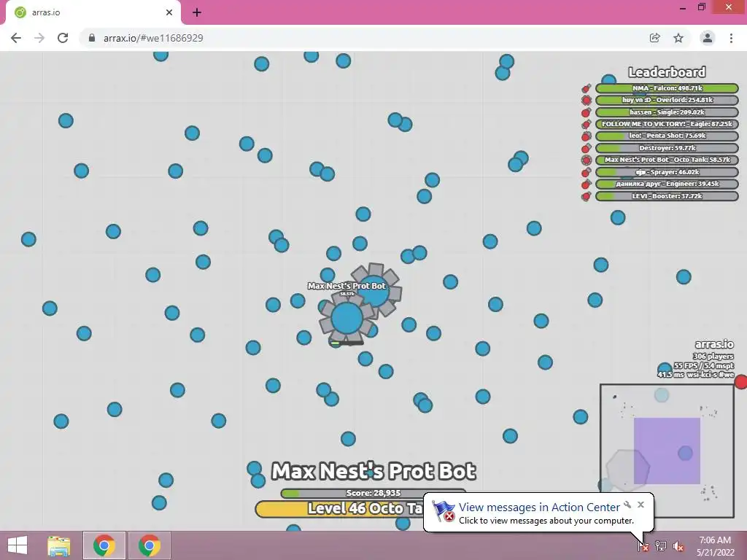Screen dimensions: 747x560
Task: Click the padlock site info icon
Action: [x=92, y=38]
